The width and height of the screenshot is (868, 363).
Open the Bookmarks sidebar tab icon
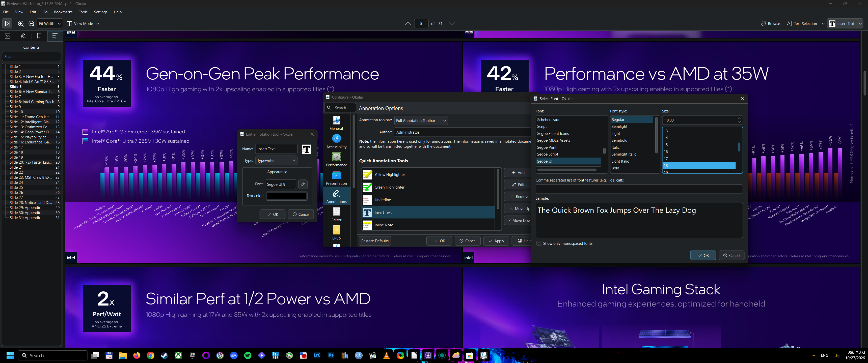[x=39, y=36]
